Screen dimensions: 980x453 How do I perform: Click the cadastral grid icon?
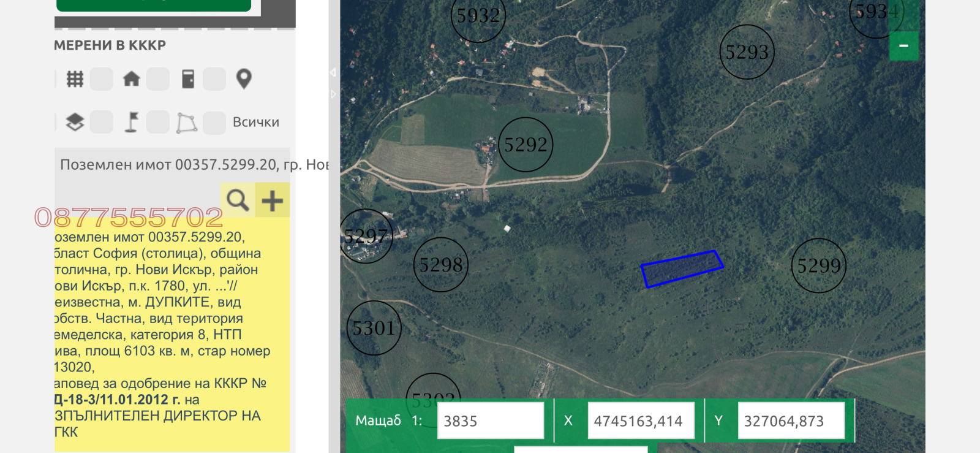[x=75, y=79]
